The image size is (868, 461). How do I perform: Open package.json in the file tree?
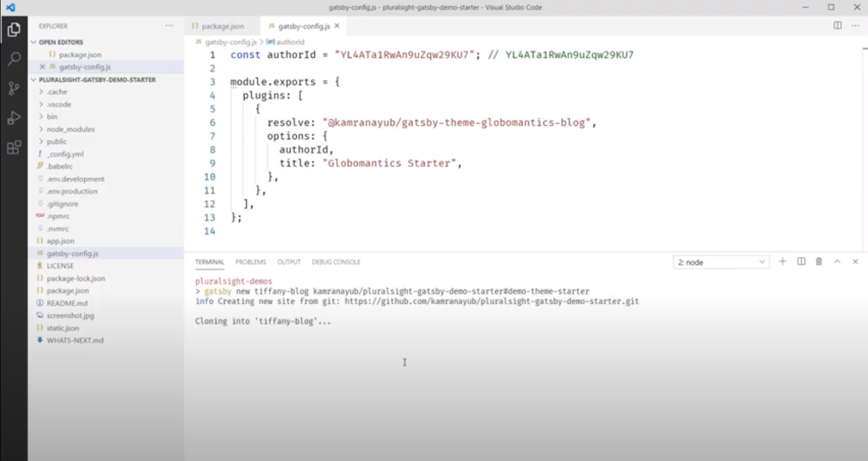click(x=68, y=290)
